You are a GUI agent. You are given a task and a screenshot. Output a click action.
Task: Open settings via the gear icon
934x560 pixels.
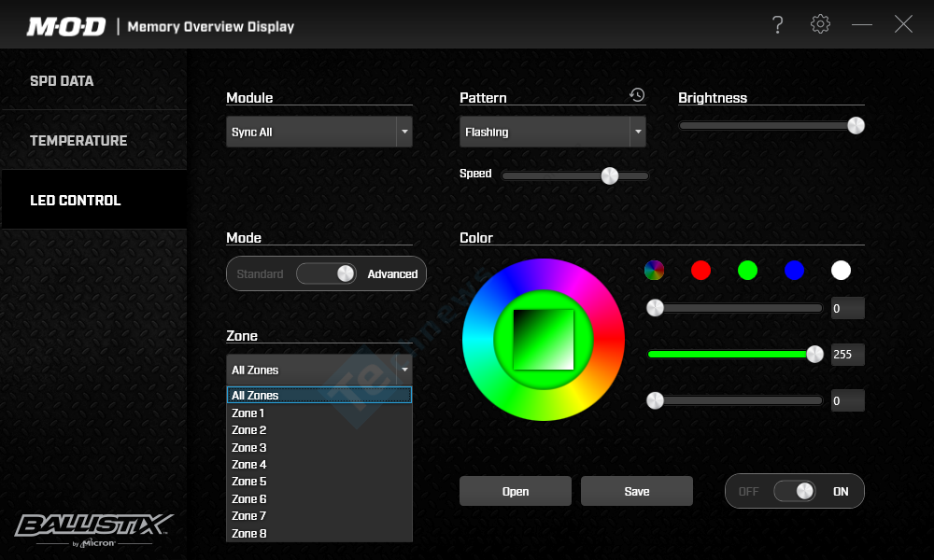click(x=820, y=24)
